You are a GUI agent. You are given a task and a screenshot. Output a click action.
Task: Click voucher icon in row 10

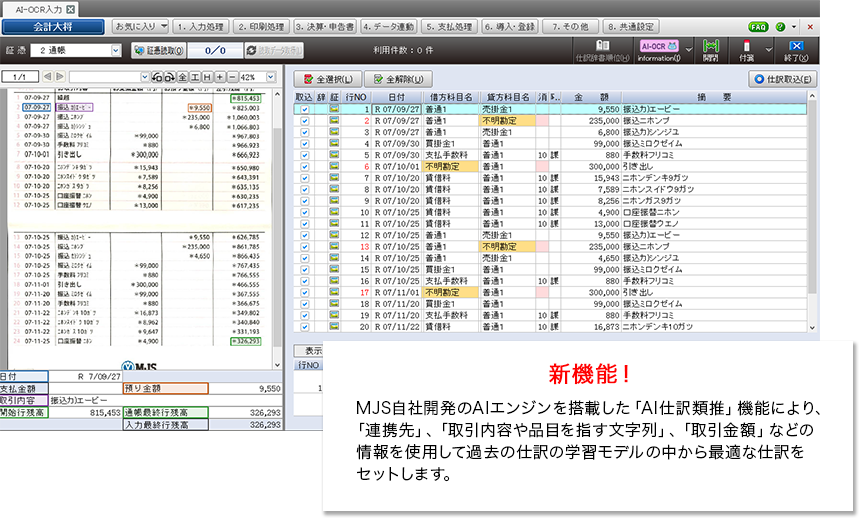(334, 212)
